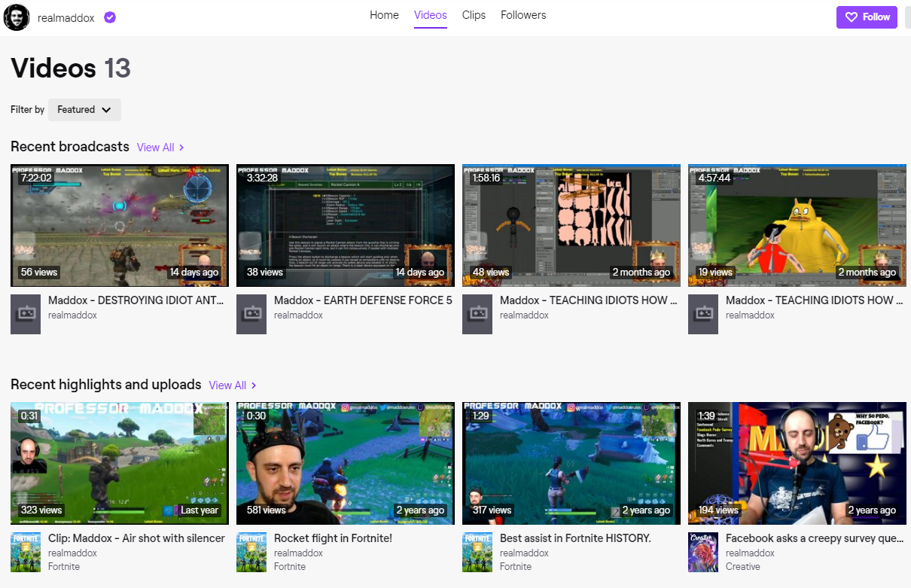Open the 7:22:02 broadcast thumbnail
This screenshot has width=911, height=588.
(120, 226)
